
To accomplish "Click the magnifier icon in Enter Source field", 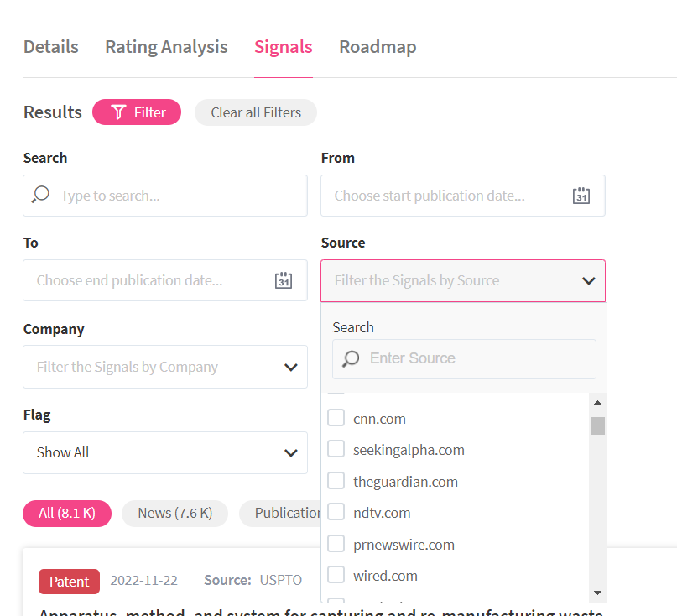I will [352, 358].
